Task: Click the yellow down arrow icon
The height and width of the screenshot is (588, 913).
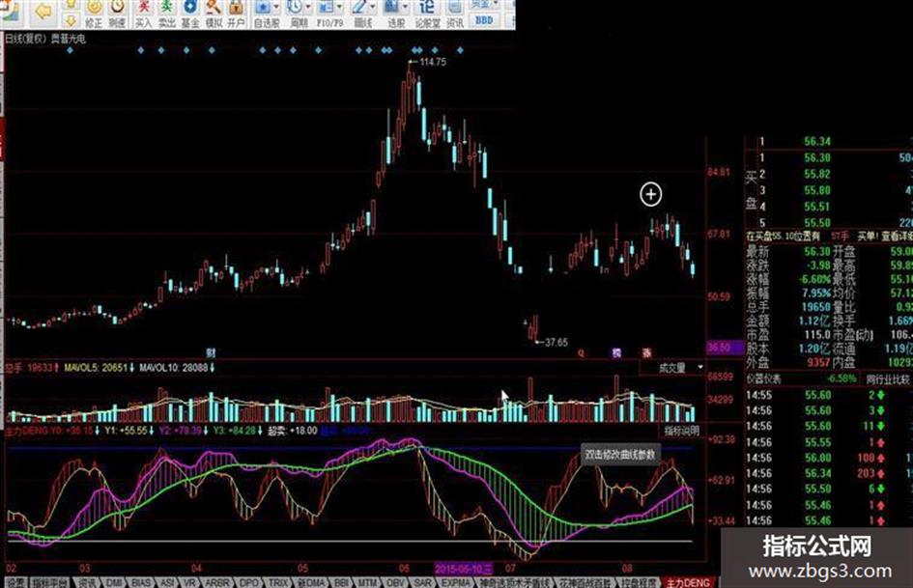Action: 71,21
